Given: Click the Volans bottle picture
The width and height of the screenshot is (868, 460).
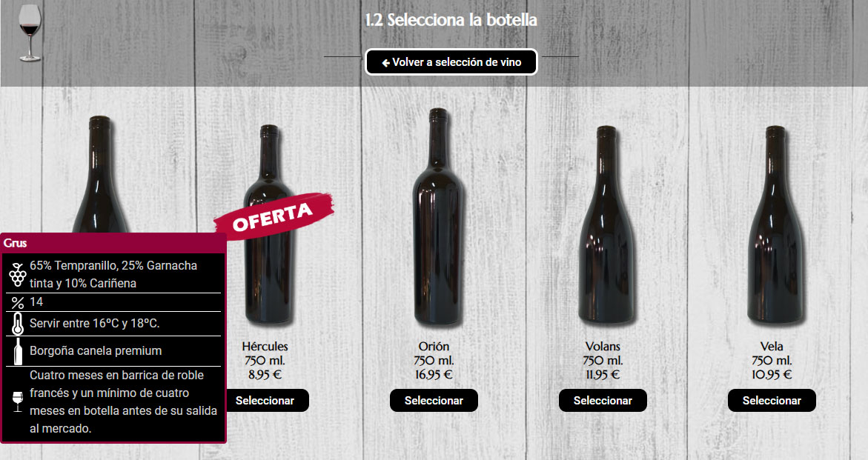Looking at the screenshot, I should point(607,225).
